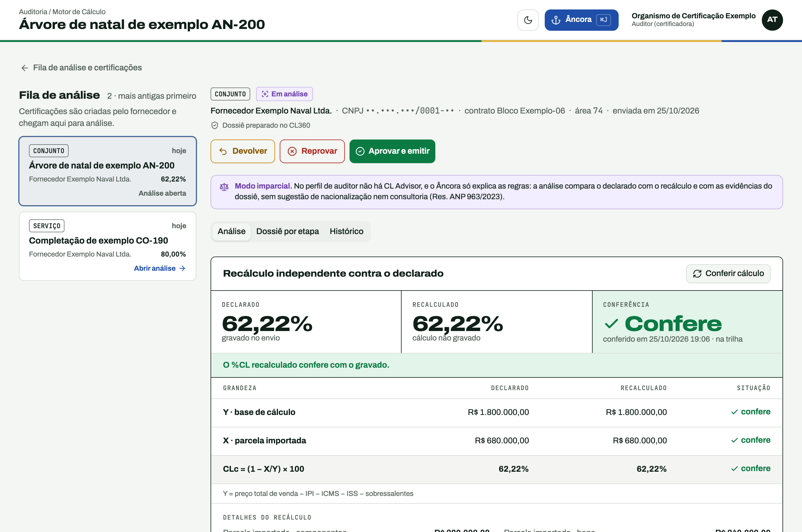Click the refresh icon in Conferir cálculo
802x532 pixels.
click(697, 274)
